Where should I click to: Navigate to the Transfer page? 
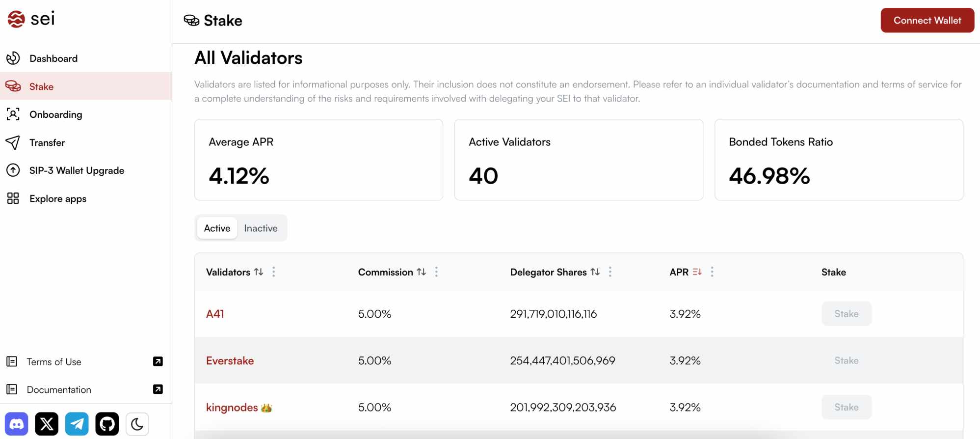click(x=86, y=142)
